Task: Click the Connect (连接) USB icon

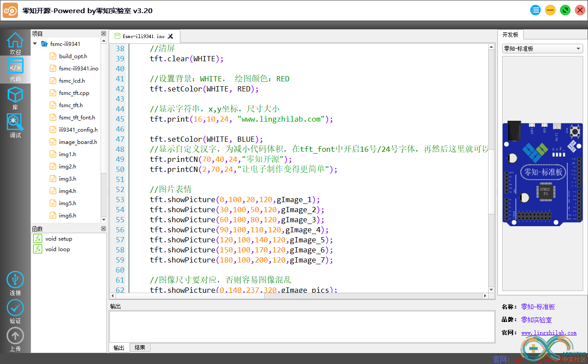Action: 15,280
